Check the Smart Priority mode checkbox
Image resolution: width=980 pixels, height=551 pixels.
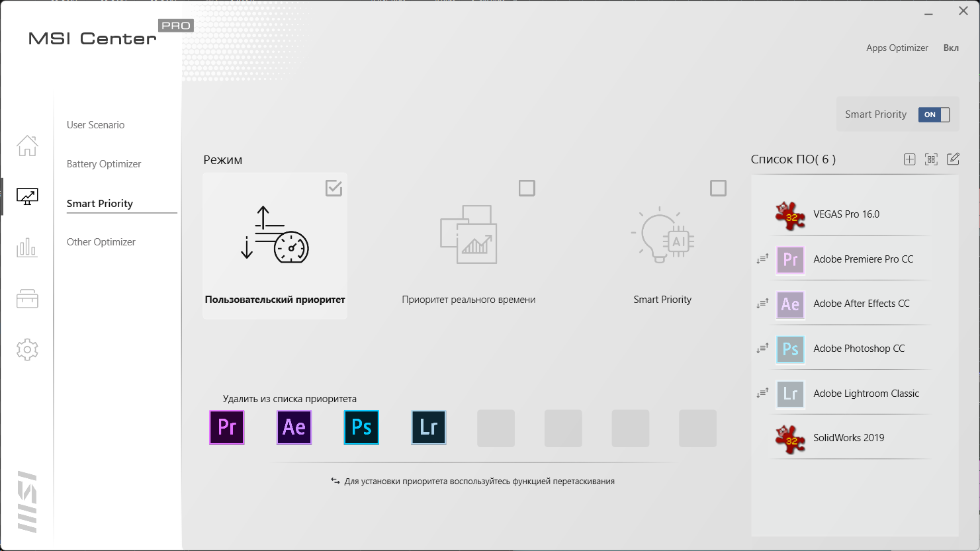(718, 188)
